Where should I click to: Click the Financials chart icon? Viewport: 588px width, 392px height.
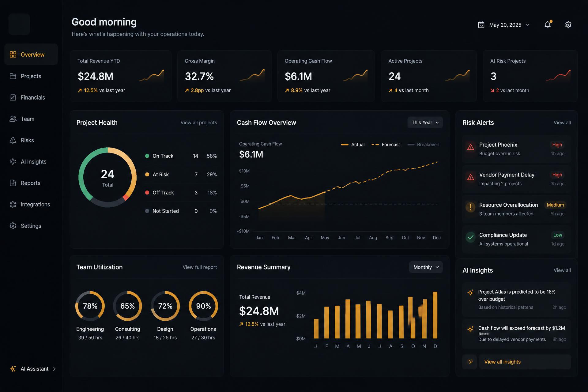tap(13, 97)
